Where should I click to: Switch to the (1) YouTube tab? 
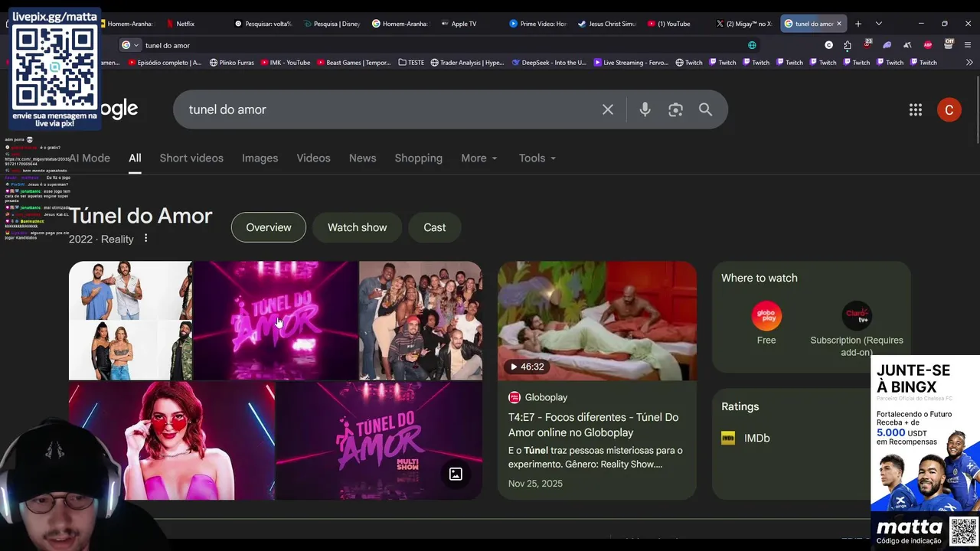click(669, 24)
